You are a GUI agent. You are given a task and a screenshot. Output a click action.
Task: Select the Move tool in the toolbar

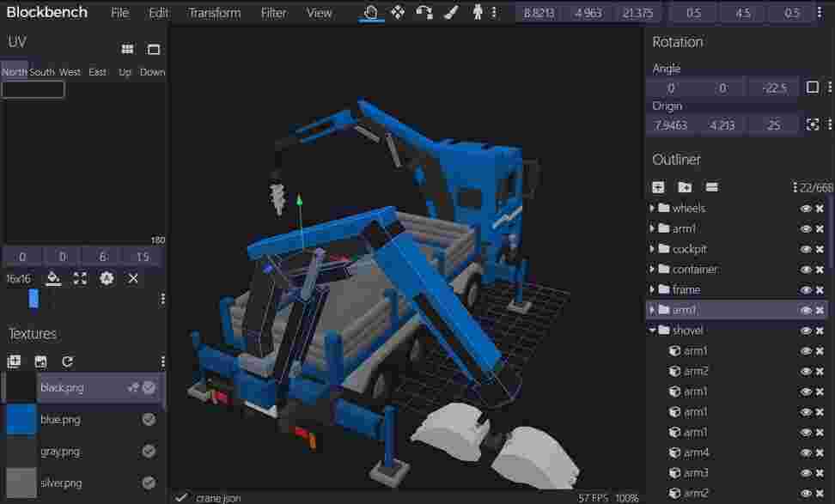point(398,12)
